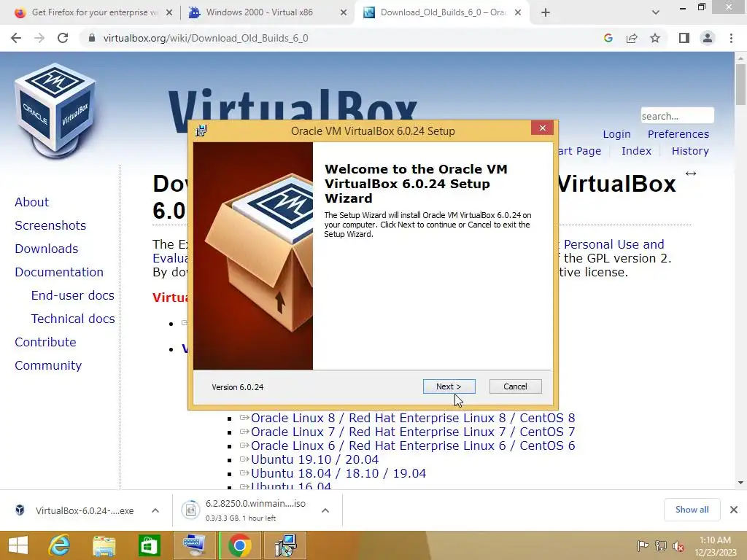Open the wiki History link

(x=690, y=151)
